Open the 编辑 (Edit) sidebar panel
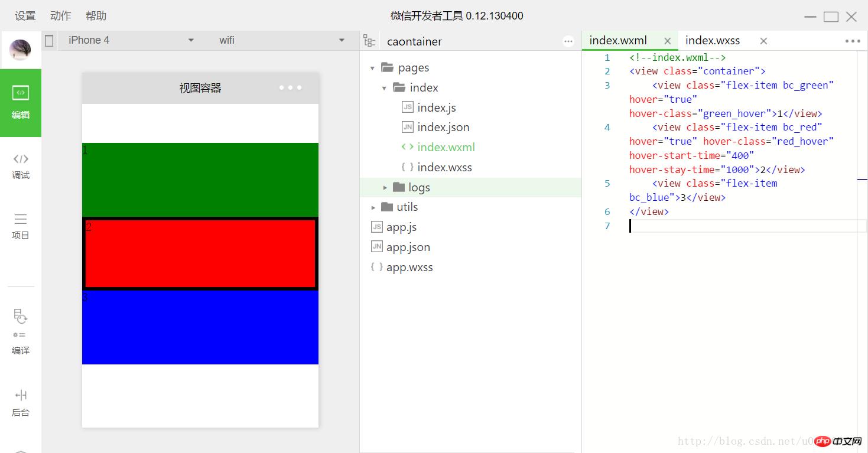This screenshot has width=868, height=453. (21, 102)
